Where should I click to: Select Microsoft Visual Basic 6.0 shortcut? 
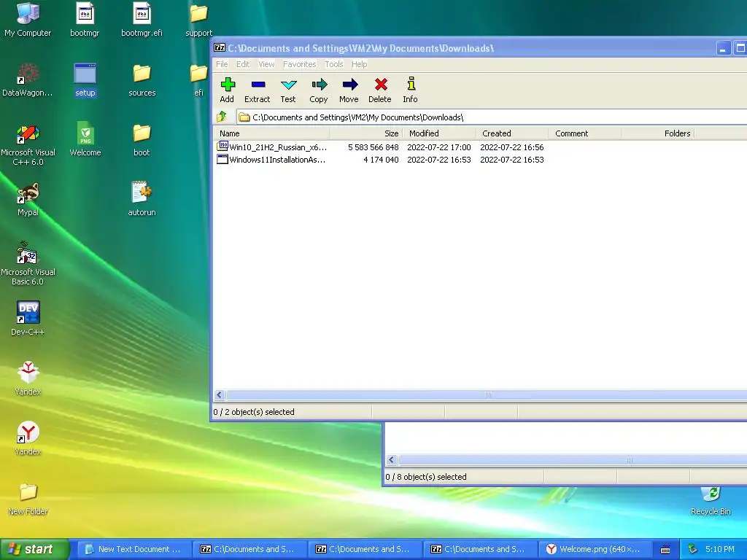[x=28, y=262]
